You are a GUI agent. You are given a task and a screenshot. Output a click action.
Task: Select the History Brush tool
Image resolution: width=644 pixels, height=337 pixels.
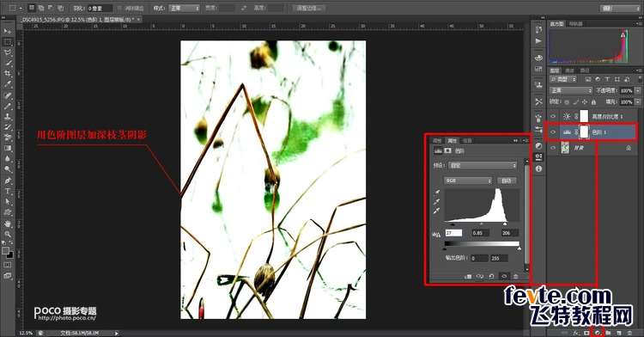coord(8,127)
